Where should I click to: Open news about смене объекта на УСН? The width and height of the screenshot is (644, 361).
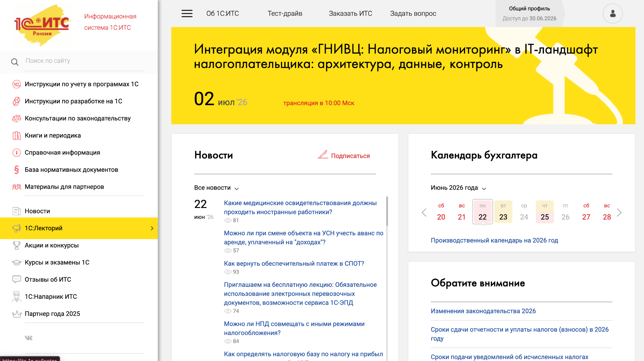(303, 238)
